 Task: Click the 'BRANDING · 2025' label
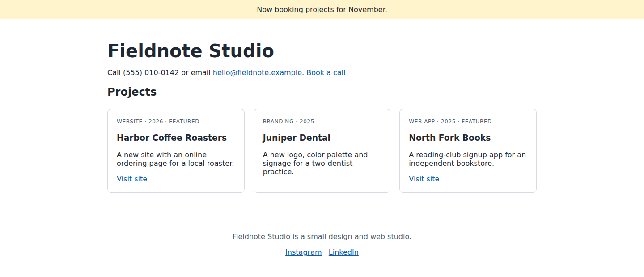[288, 122]
